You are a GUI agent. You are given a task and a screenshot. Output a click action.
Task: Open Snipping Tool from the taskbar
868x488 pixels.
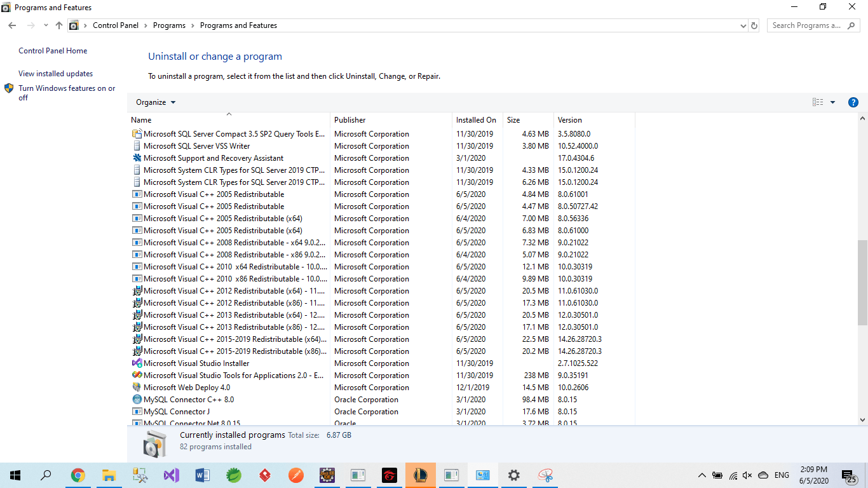[545, 475]
